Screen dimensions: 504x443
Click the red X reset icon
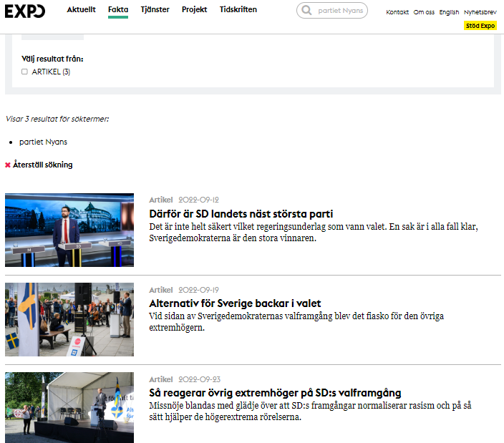(8, 165)
